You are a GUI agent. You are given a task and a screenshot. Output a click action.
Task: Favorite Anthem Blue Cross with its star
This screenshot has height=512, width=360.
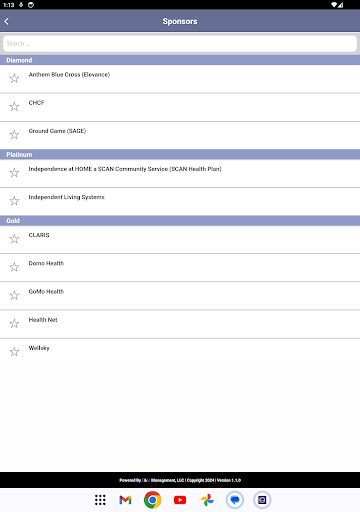pos(14,79)
